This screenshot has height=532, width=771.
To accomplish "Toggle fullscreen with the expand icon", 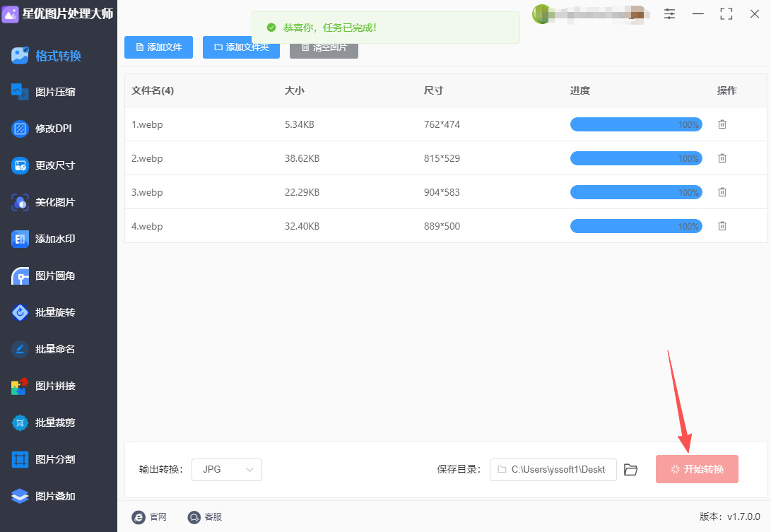I will 726,13.
